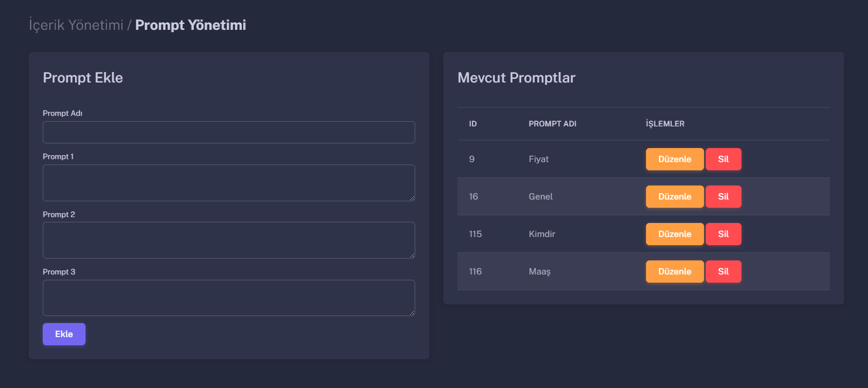Click the Prompt Adı input field
868x388 pixels.
229,132
